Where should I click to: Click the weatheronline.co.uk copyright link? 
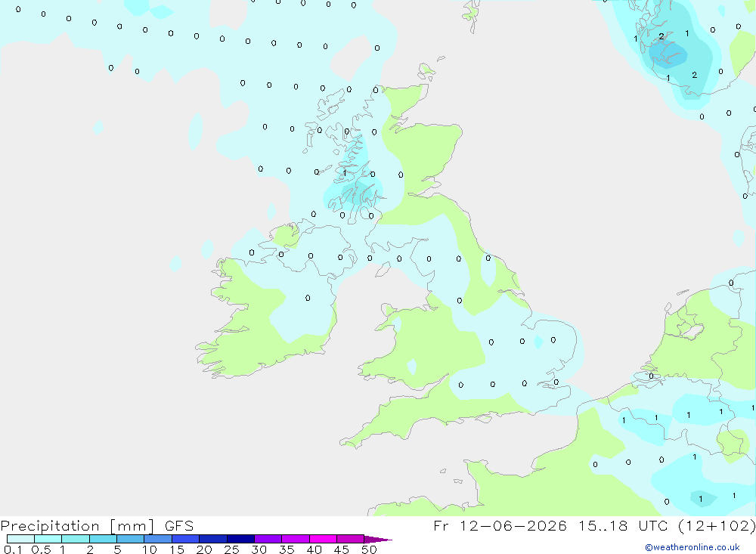(x=692, y=547)
